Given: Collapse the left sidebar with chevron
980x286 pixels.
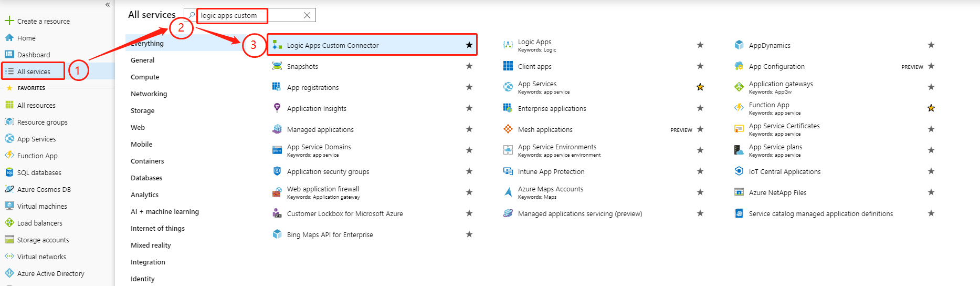Looking at the screenshot, I should pyautogui.click(x=108, y=5).
